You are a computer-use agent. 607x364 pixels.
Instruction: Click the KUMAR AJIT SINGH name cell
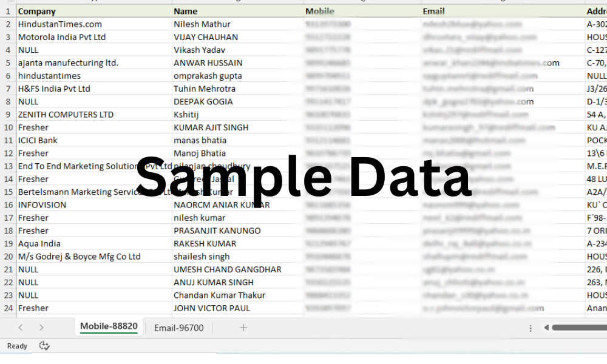coord(238,127)
